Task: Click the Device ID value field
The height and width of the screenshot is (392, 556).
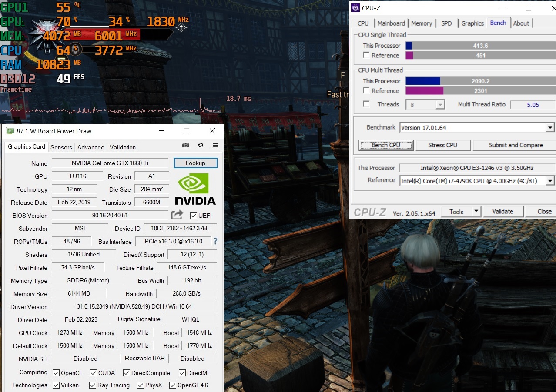Action: click(x=181, y=228)
